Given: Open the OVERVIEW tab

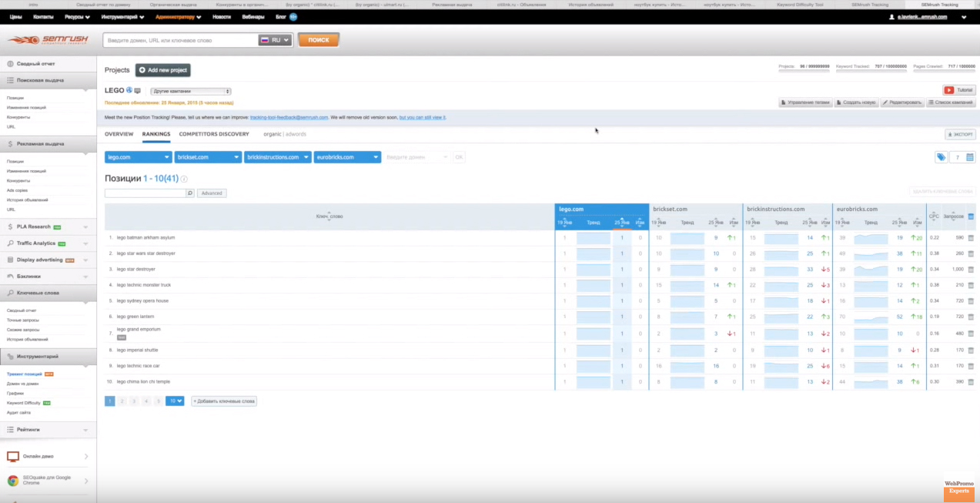Looking at the screenshot, I should click(x=119, y=134).
